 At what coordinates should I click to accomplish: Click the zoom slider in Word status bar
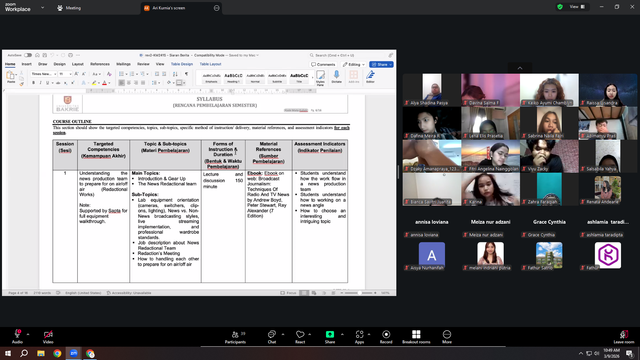point(359,293)
